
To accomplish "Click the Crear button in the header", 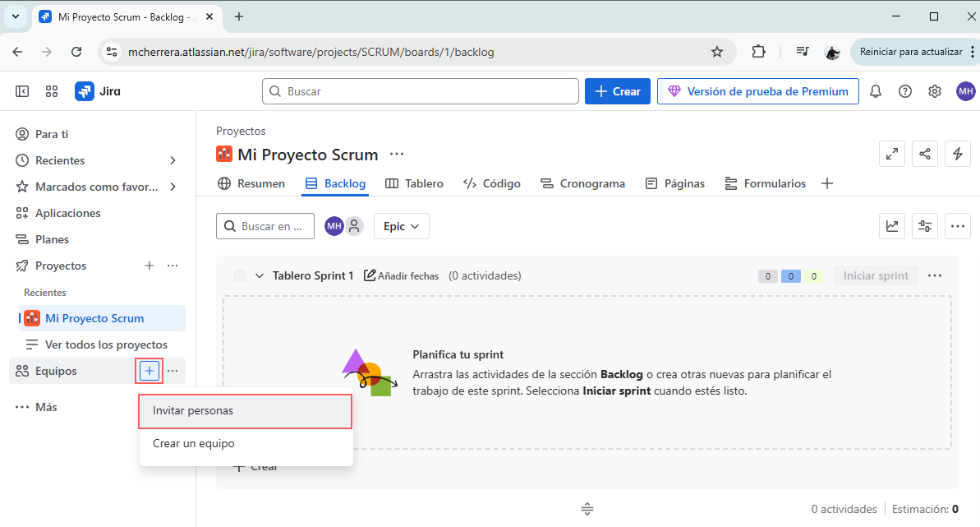I will [x=617, y=91].
